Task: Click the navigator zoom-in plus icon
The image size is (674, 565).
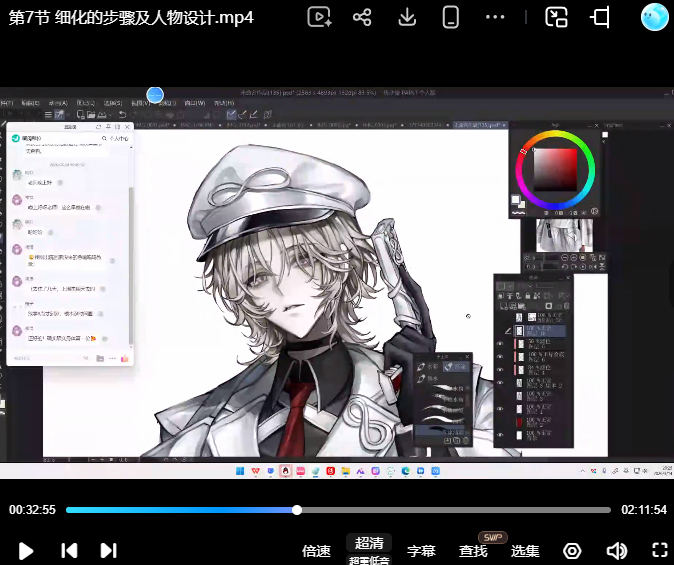Action: pyautogui.click(x=573, y=258)
